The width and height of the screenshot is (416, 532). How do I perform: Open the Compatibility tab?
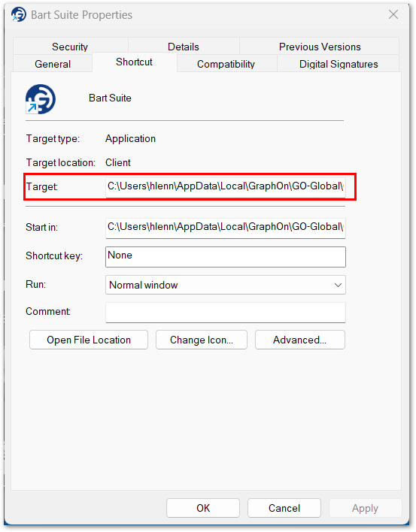pyautogui.click(x=226, y=64)
